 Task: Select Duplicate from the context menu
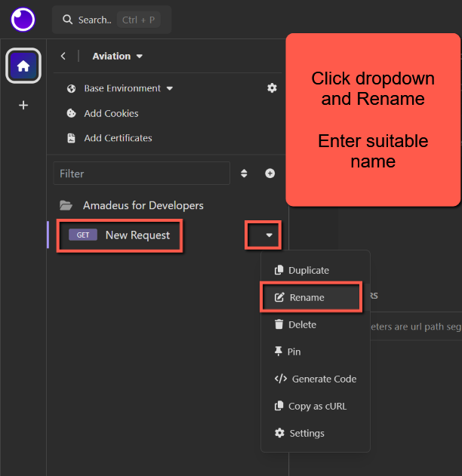[308, 270]
